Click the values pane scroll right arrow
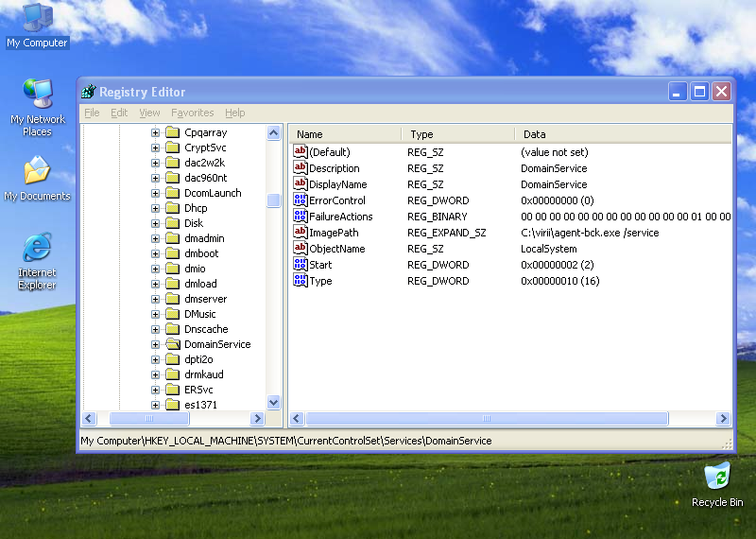This screenshot has height=539, width=756. tap(723, 418)
